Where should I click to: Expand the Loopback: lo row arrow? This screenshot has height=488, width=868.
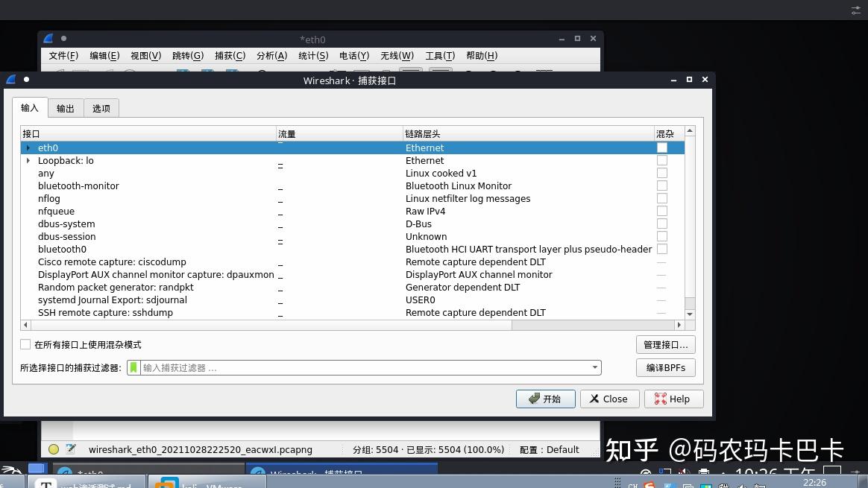point(28,160)
